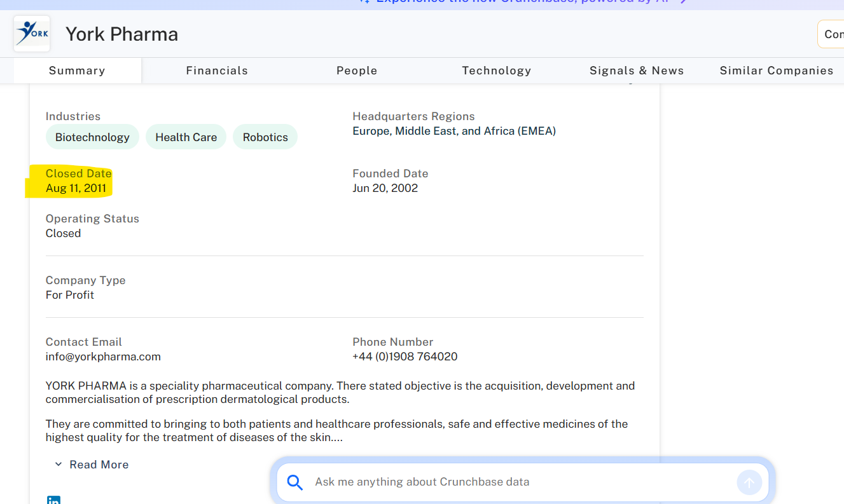The height and width of the screenshot is (504, 844).
Task: Click the Europe, Middle East, and Africa region link
Action: coord(454,131)
